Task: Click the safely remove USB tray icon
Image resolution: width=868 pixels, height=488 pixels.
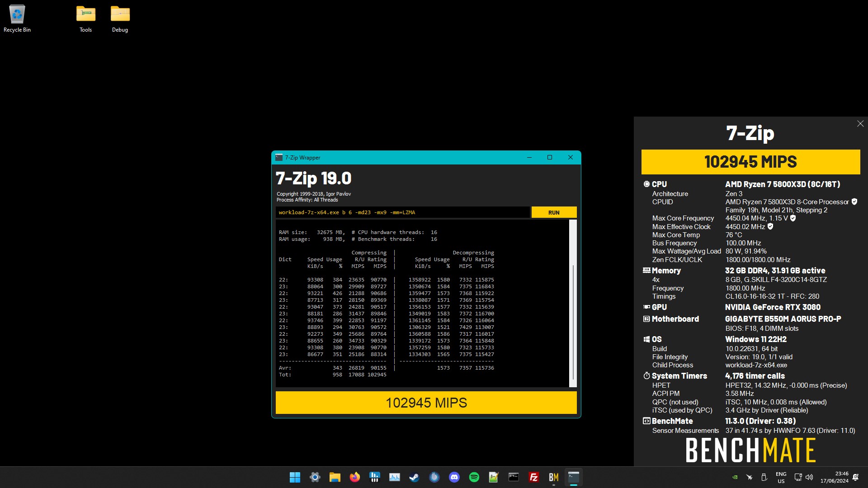Action: [x=764, y=477]
